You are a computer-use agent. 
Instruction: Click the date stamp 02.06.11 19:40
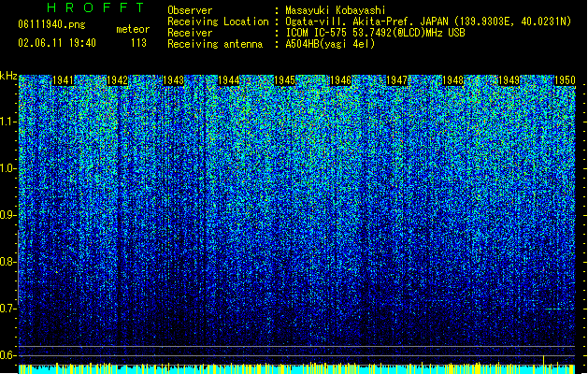[57, 43]
